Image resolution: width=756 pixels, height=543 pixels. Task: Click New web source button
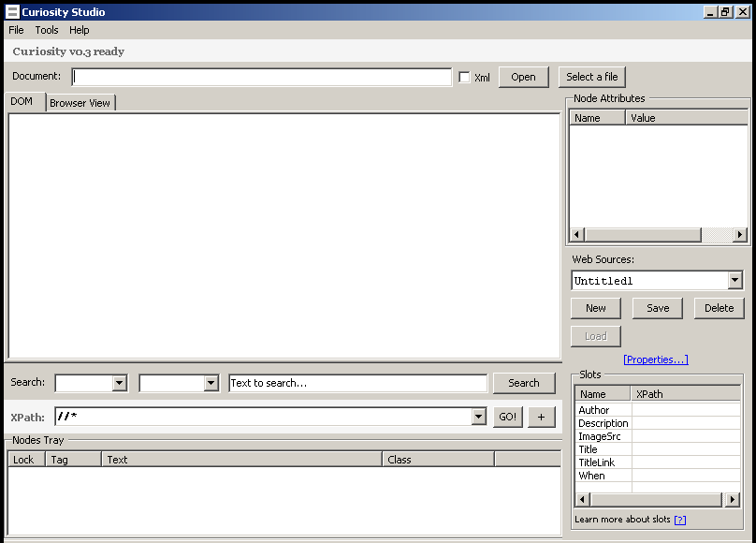click(595, 308)
